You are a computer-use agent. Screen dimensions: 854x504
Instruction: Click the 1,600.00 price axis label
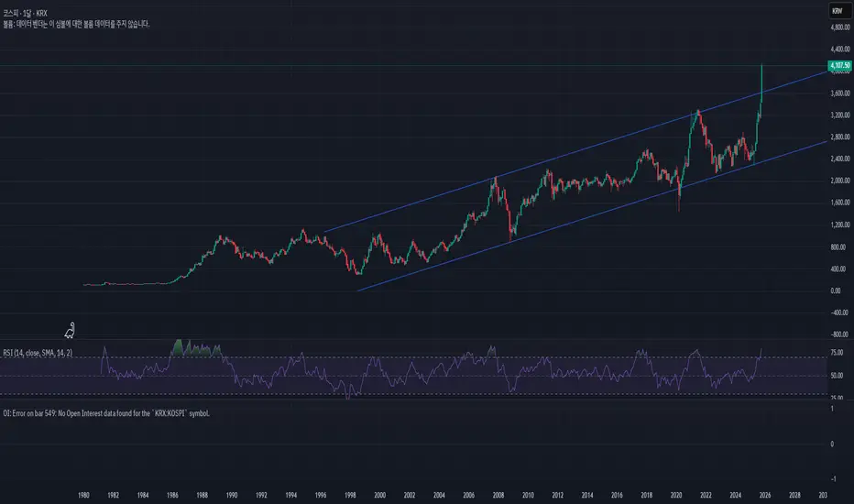[840, 203]
